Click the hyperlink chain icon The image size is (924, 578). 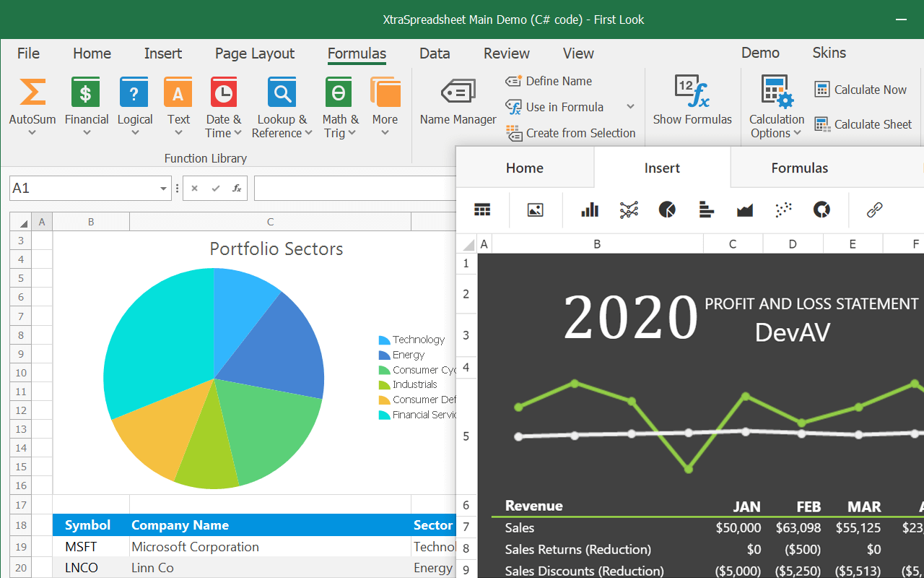[x=874, y=210]
